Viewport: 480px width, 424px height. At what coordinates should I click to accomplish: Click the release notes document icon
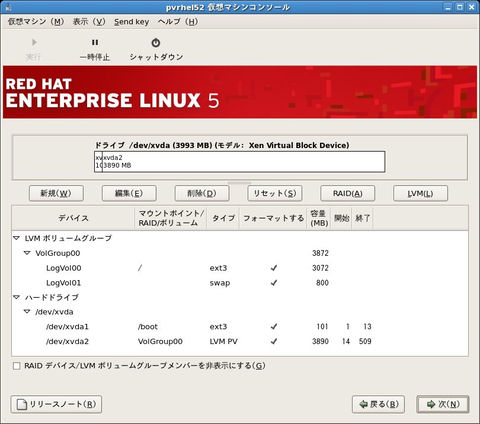(x=22, y=404)
